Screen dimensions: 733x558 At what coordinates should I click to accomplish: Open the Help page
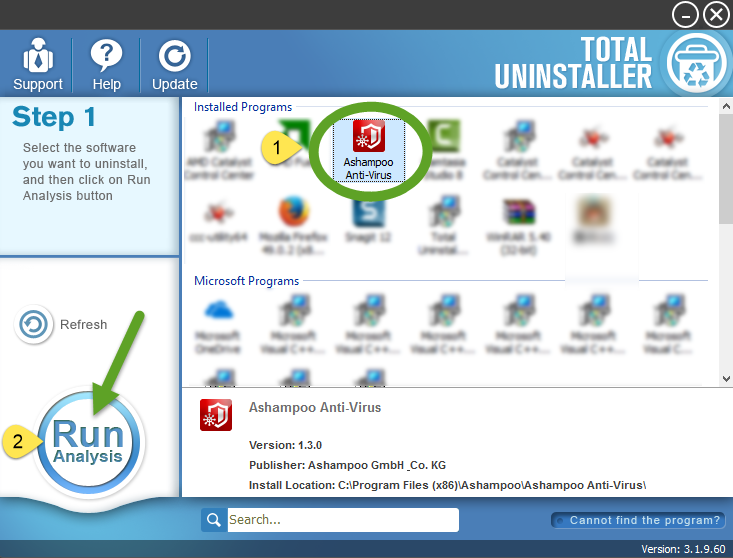[107, 64]
